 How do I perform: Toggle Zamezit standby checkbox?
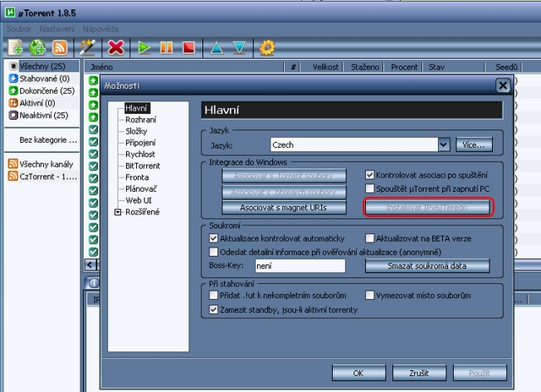point(214,310)
